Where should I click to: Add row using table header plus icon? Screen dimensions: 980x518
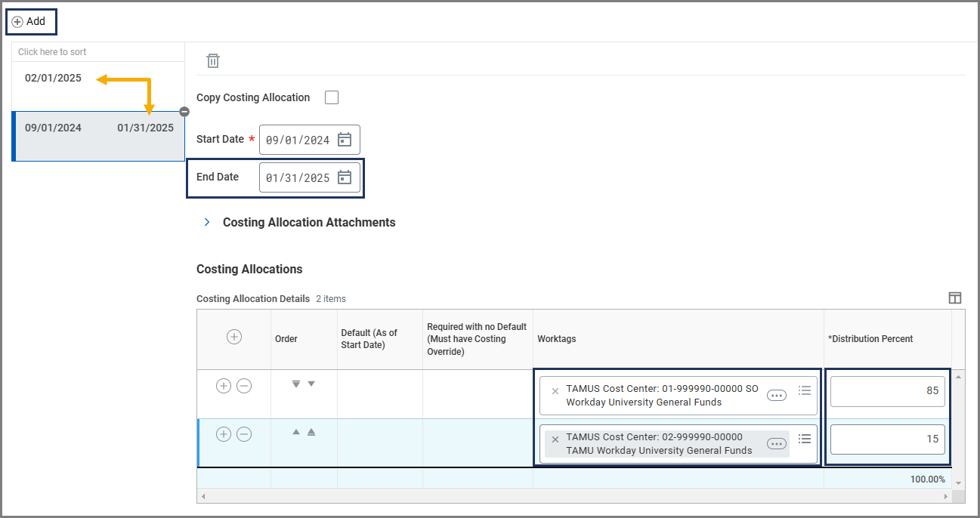[234, 337]
